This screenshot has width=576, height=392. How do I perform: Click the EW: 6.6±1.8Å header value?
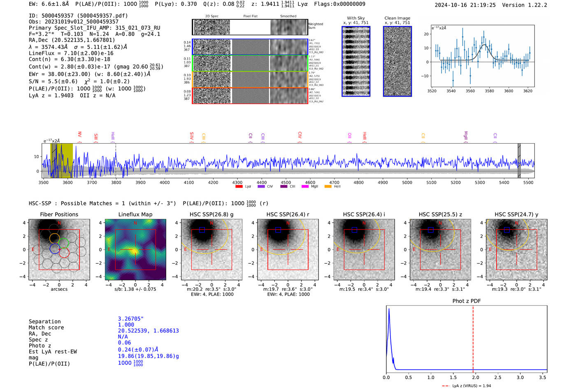pos(49,4)
